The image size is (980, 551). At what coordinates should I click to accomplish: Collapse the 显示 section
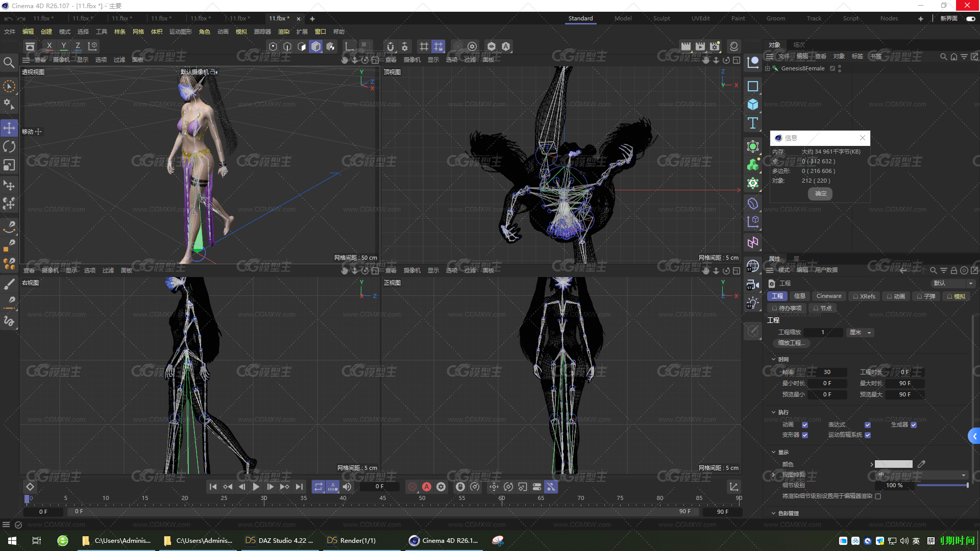point(773,452)
